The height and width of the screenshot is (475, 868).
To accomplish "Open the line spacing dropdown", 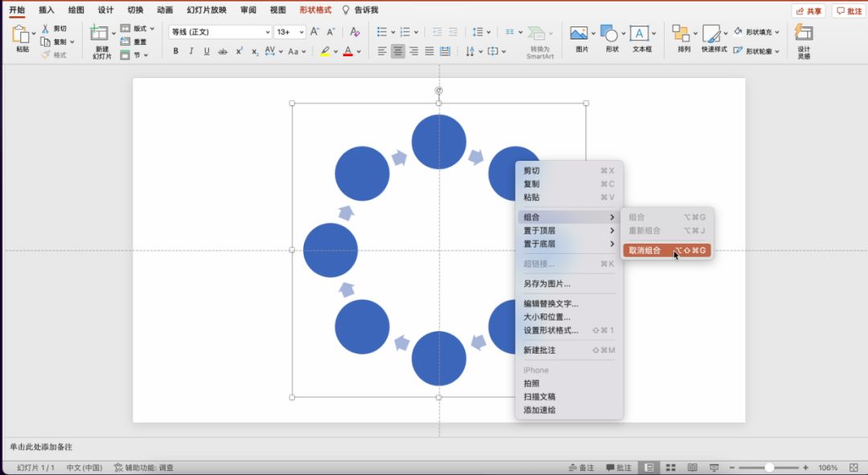I will (481, 32).
